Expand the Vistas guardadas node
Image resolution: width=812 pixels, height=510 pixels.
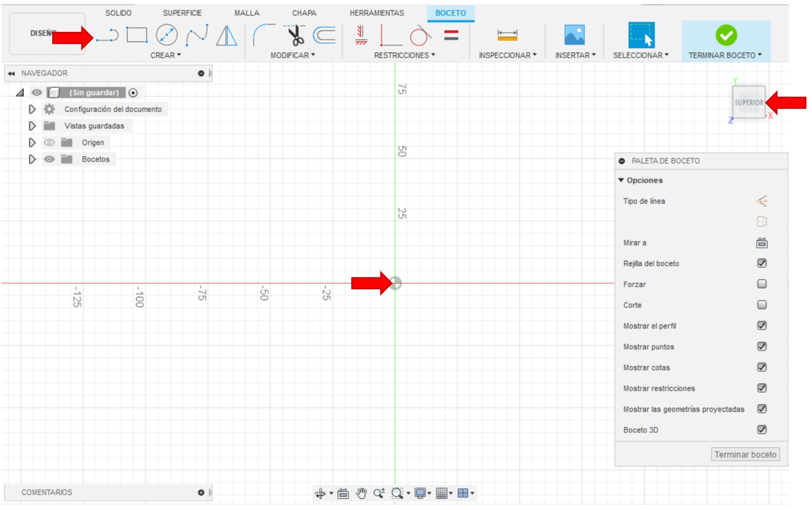click(32, 126)
